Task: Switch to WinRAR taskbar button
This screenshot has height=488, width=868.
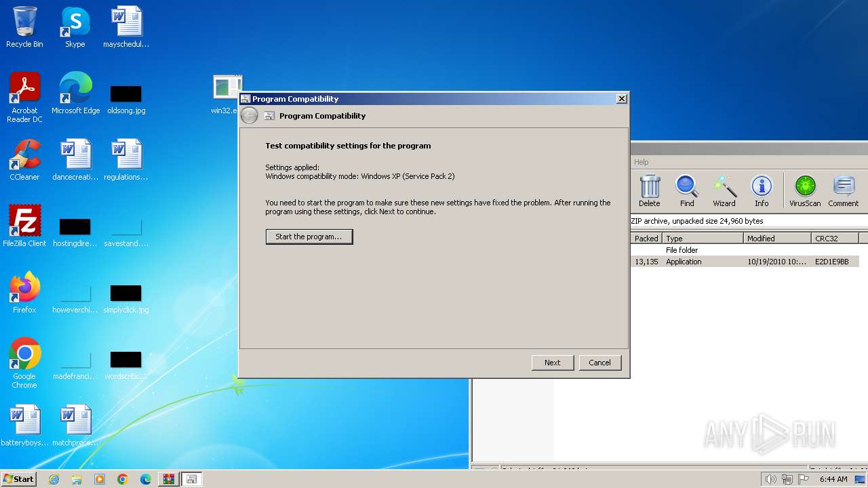Action: coord(169,479)
